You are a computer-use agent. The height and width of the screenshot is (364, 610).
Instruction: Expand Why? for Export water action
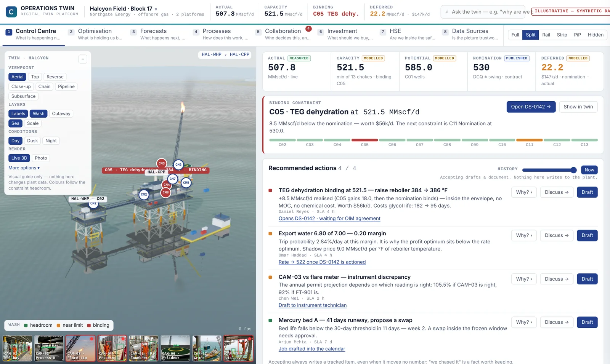(x=524, y=235)
